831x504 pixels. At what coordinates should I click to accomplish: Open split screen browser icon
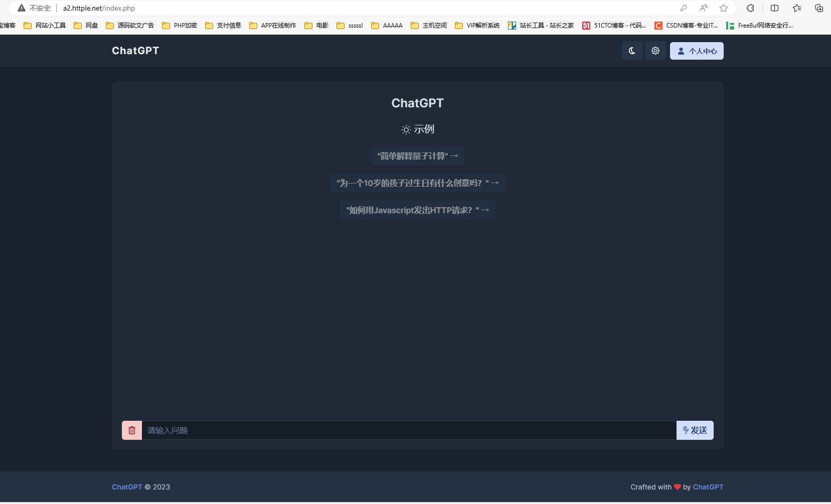click(x=774, y=8)
